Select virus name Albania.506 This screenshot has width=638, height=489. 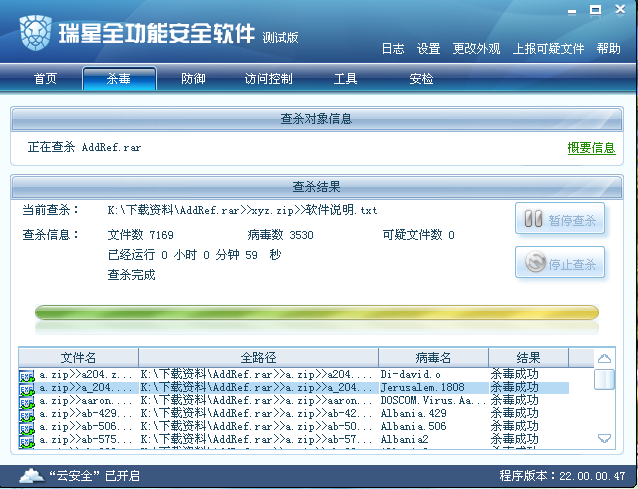413,427
